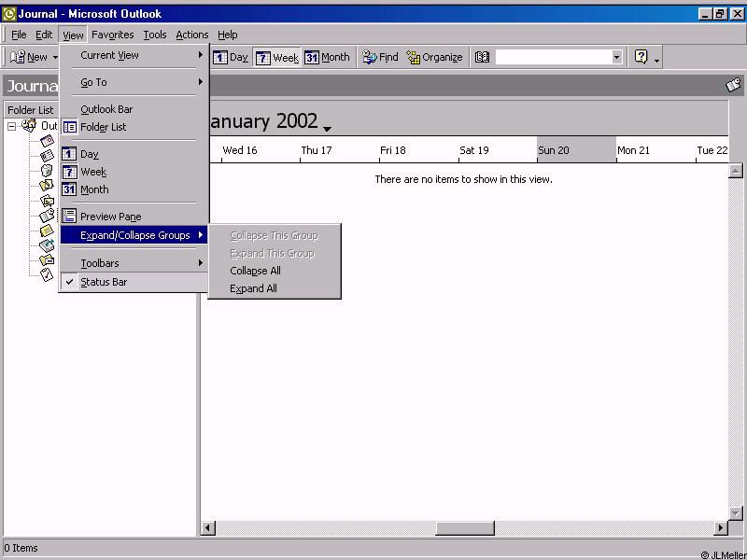Open the Tools menu
747x560 pixels.
pyautogui.click(x=155, y=35)
